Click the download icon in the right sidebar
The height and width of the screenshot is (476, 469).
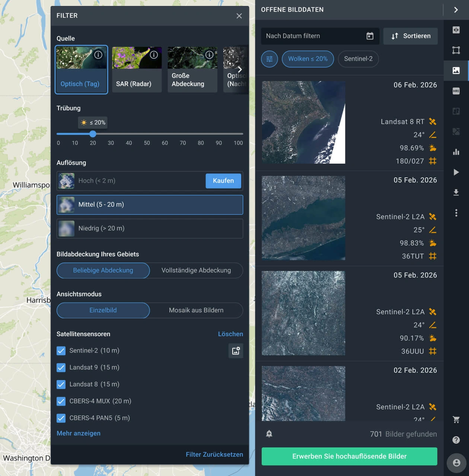[x=456, y=193]
